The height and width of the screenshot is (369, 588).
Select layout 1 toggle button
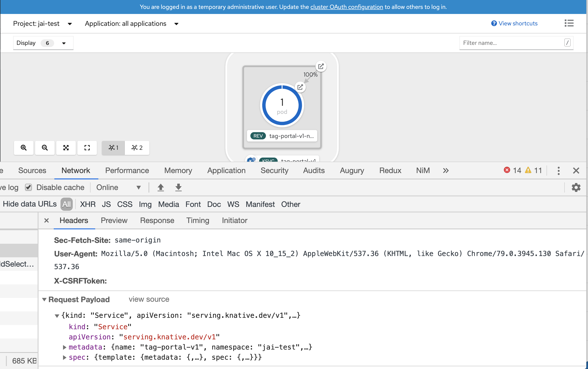pos(113,148)
